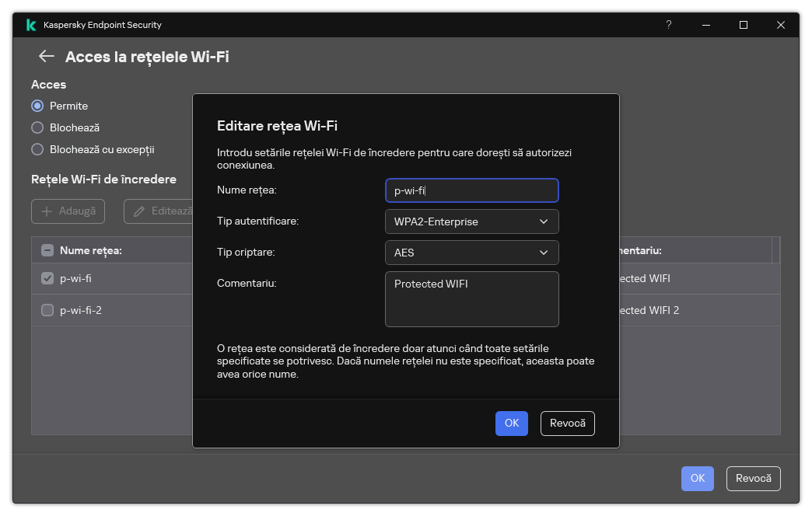The height and width of the screenshot is (516, 812).
Task: Choose Blochează cu excepții option
Action: 37,149
